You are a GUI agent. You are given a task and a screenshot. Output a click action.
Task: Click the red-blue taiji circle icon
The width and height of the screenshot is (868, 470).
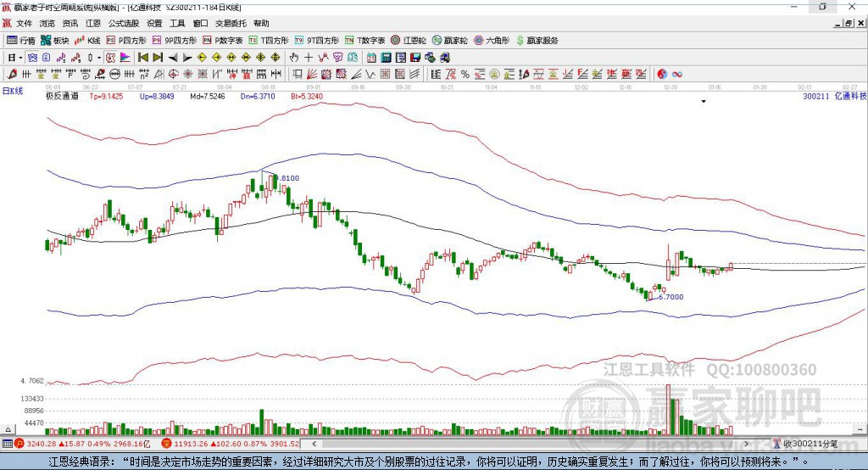tap(662, 75)
